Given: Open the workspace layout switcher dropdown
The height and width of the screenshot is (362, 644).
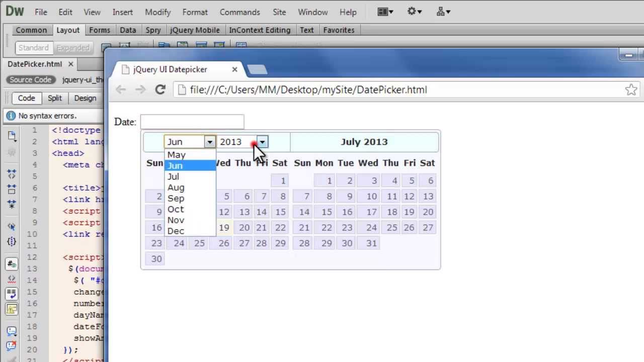Looking at the screenshot, I should coord(385,12).
